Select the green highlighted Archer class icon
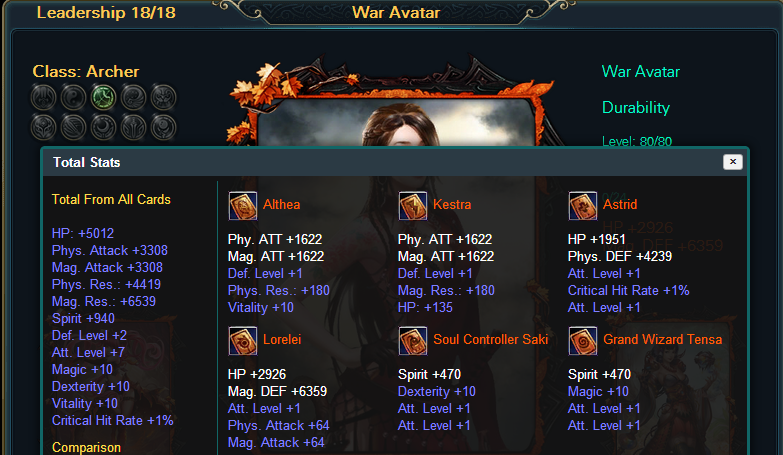Viewport: 783px width, 455px height. tap(103, 97)
